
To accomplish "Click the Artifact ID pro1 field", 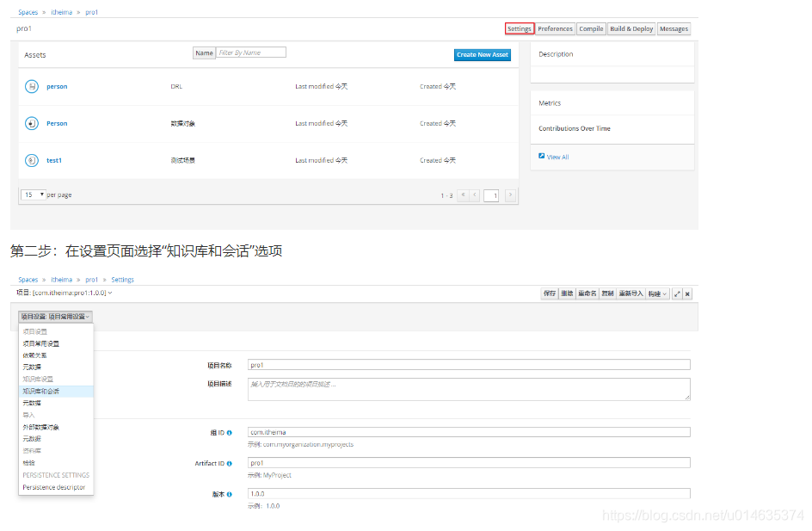I will click(469, 463).
